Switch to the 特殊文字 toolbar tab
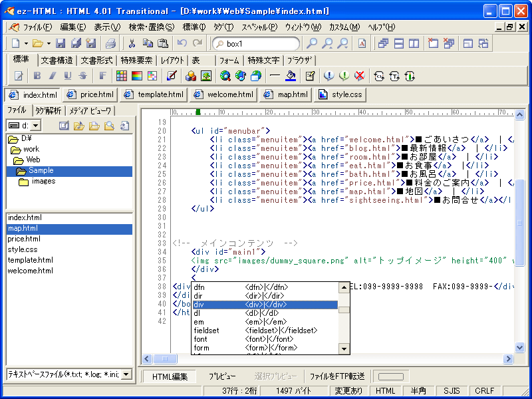The height and width of the screenshot is (399, 532). click(263, 61)
